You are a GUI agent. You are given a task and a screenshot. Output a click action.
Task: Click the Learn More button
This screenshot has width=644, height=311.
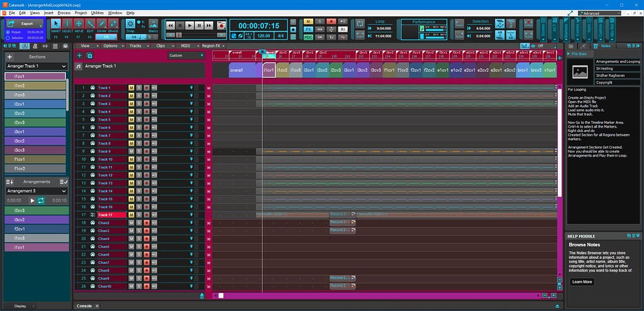click(x=582, y=282)
